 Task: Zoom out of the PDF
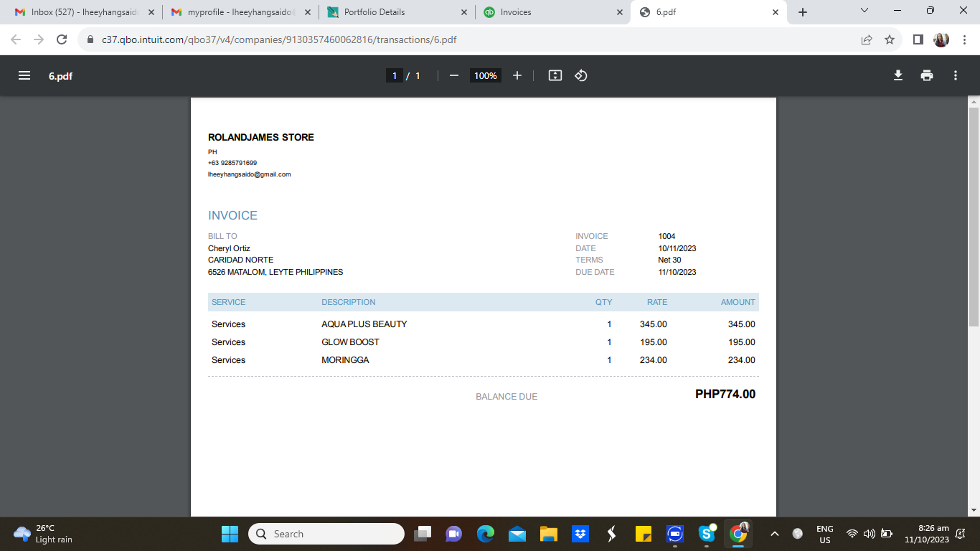pos(453,75)
